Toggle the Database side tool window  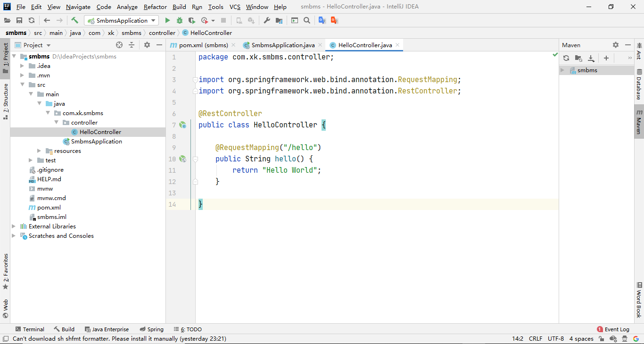[x=639, y=84]
